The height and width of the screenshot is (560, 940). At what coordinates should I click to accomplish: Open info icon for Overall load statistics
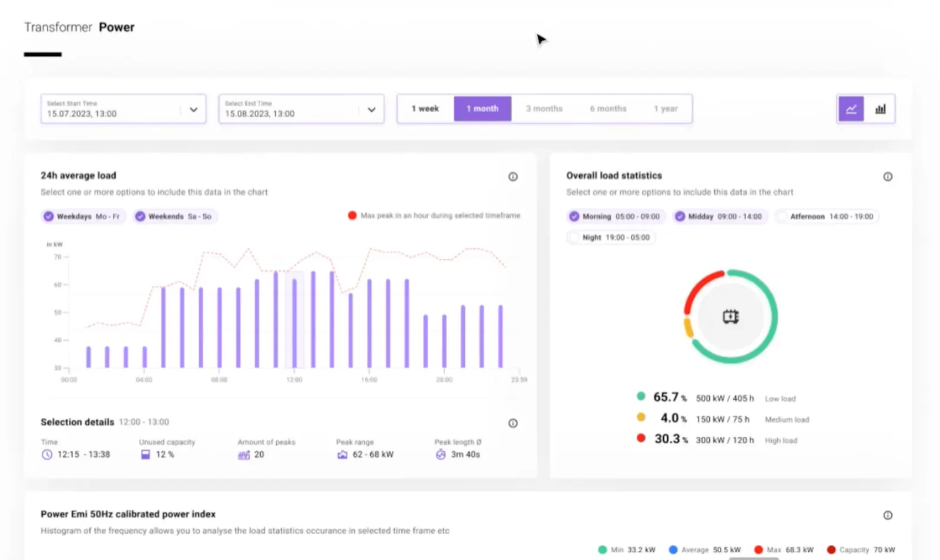click(x=888, y=177)
